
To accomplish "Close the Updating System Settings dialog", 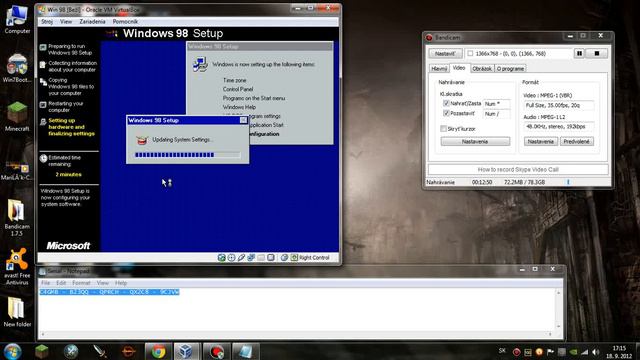I will click(x=243, y=120).
